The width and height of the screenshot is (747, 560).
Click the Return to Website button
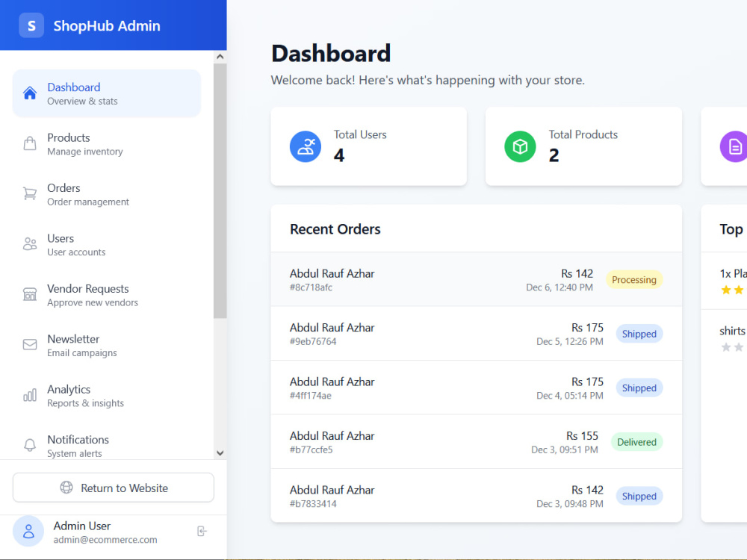pos(114,488)
